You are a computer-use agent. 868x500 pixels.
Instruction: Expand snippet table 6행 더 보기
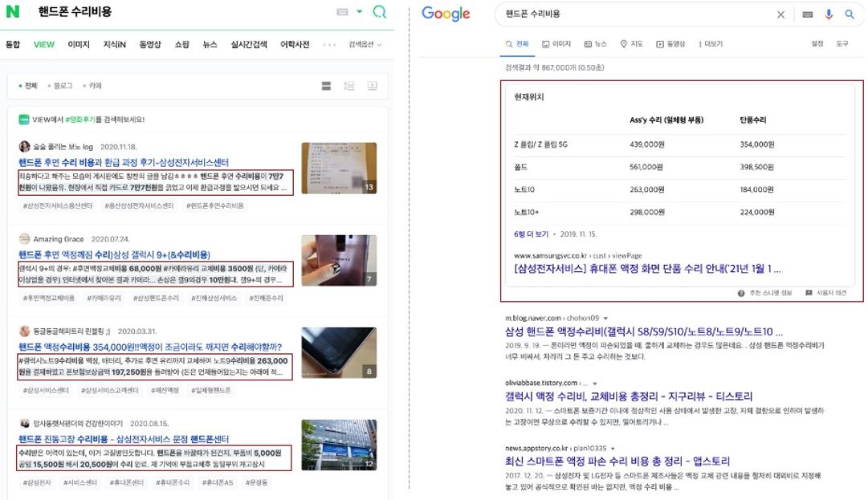pos(531,234)
